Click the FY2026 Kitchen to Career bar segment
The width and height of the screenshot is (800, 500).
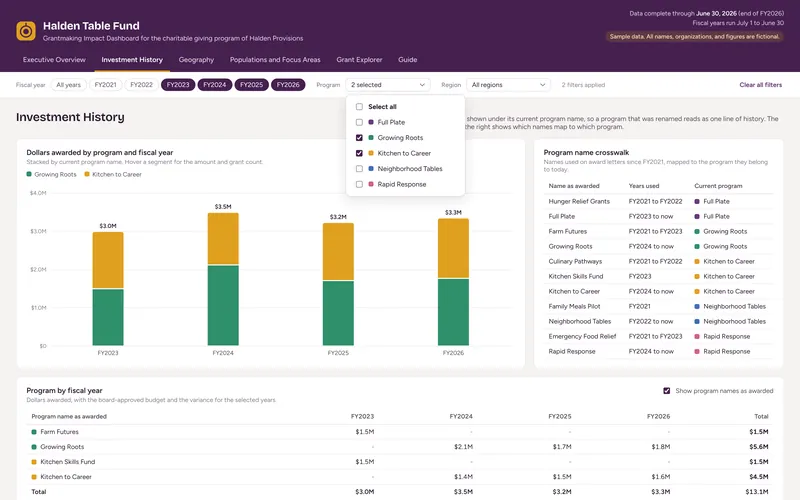coord(453,248)
